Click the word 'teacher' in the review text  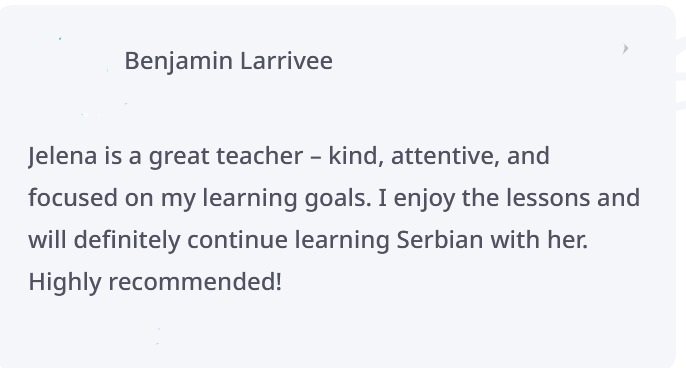[259, 156]
